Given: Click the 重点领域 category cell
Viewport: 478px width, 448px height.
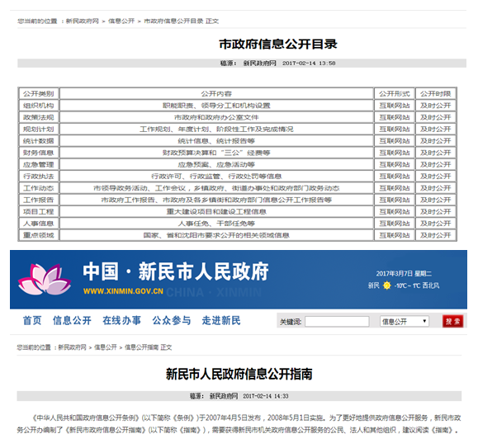Looking at the screenshot, I should pos(39,235).
